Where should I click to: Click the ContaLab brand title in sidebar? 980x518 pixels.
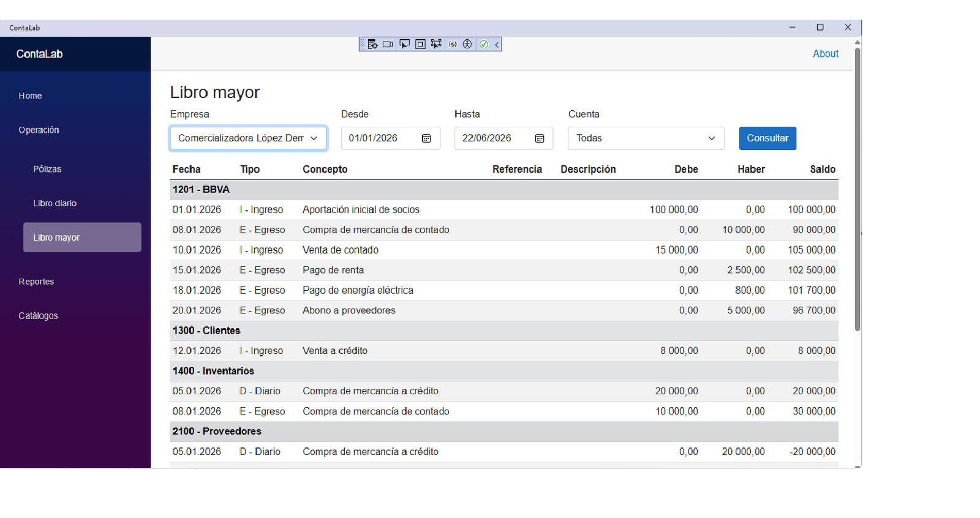[39, 54]
